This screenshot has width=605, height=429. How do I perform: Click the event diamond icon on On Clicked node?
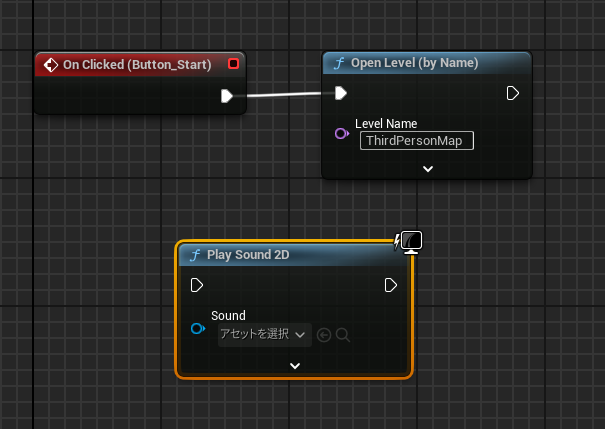click(51, 65)
